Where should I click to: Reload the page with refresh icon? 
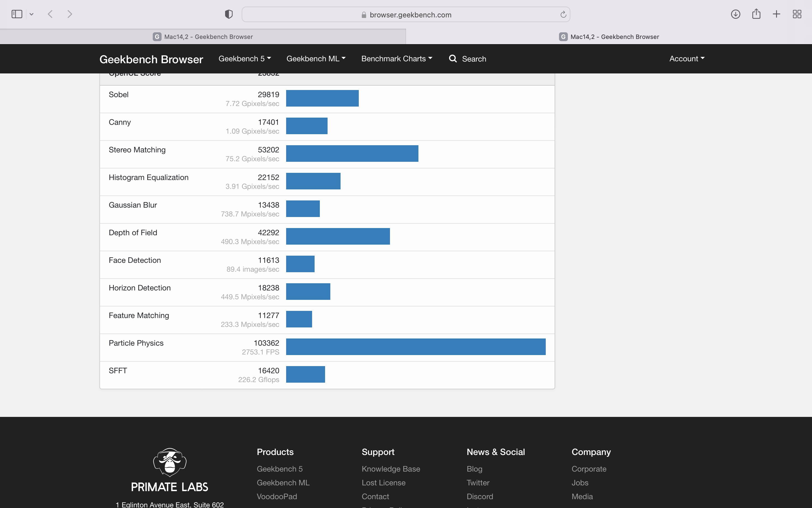pos(563,14)
